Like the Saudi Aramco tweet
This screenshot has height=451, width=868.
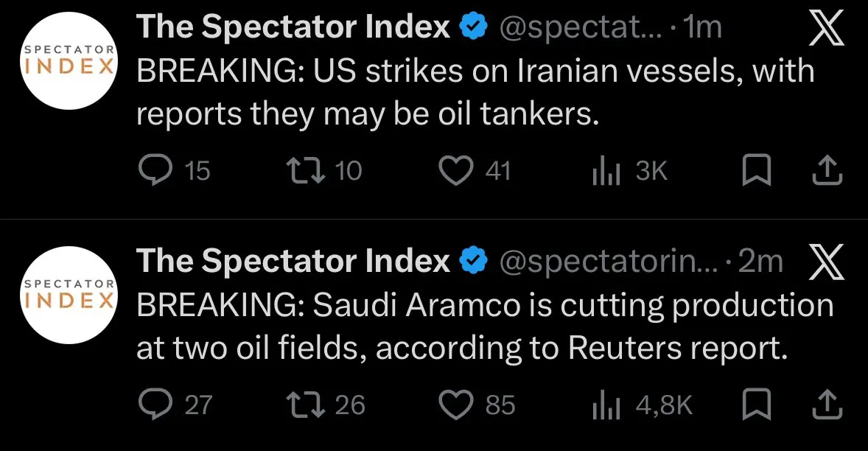coord(455,405)
